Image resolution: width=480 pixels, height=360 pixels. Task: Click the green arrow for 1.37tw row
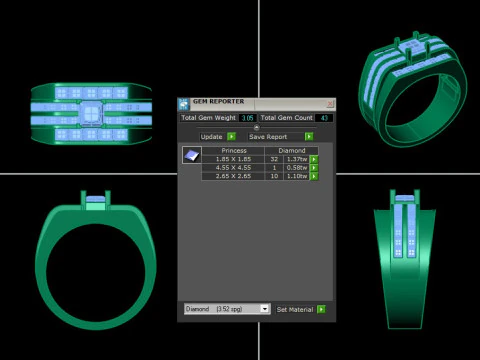314,159
